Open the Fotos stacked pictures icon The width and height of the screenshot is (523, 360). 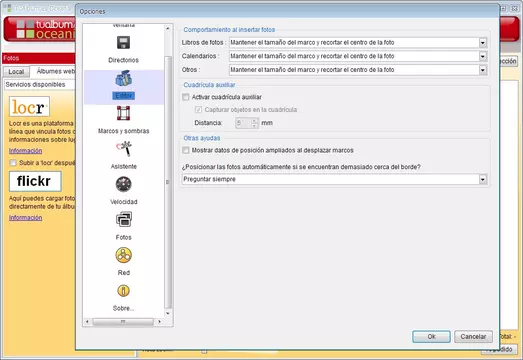coord(124,220)
